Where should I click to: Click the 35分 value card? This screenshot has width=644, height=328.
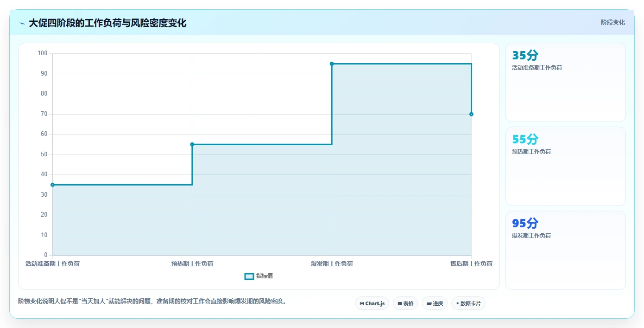(565, 83)
